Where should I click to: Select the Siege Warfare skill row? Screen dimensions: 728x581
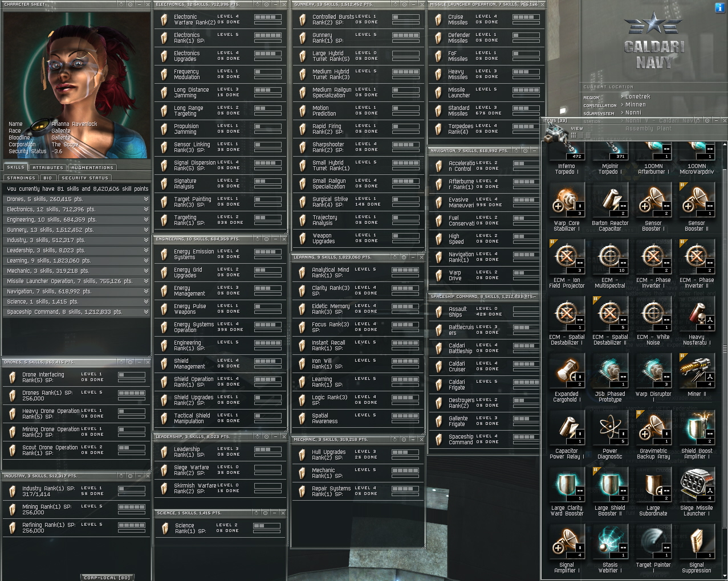point(219,470)
